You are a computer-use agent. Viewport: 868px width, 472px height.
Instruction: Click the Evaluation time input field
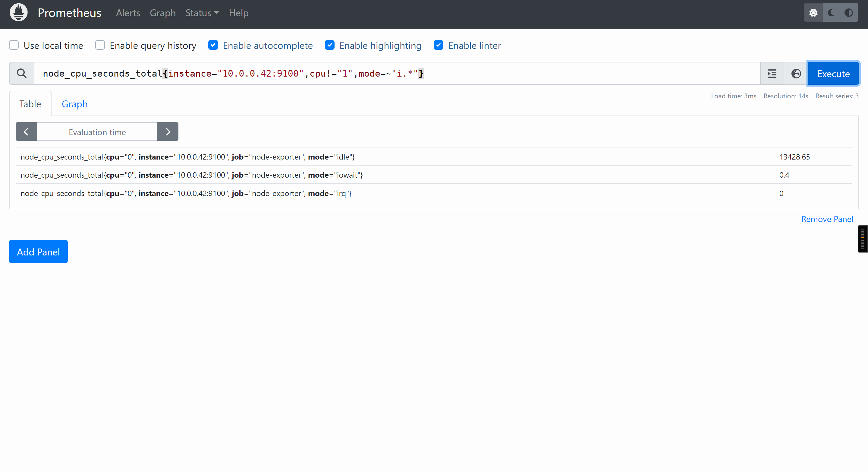pyautogui.click(x=97, y=132)
